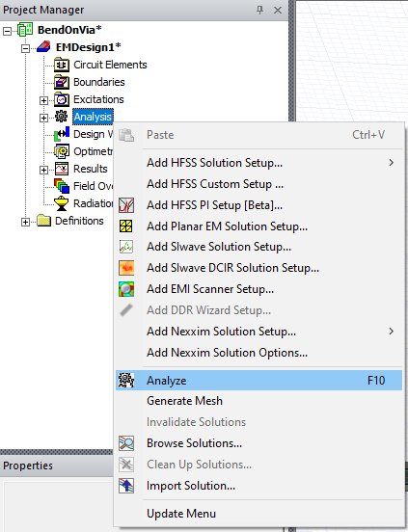Select Update Menu
This screenshot has height=532, width=408.
259,514
